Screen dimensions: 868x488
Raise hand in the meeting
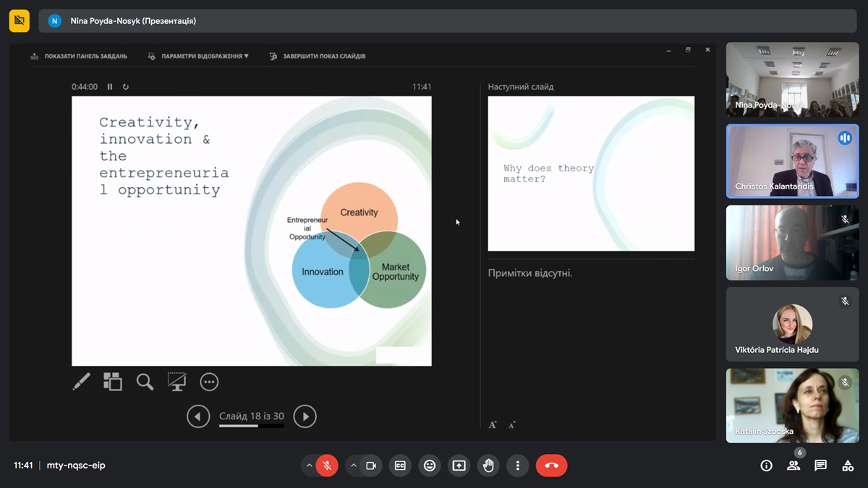coord(488,466)
